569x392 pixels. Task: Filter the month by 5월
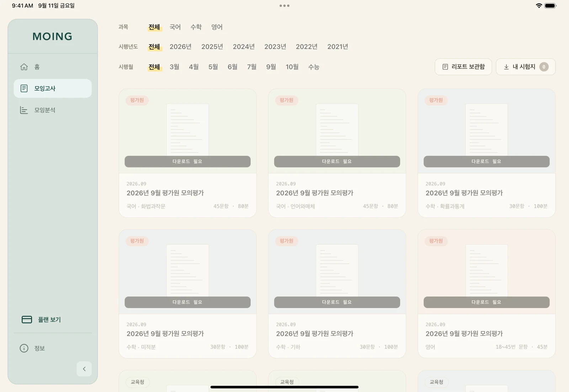(213, 67)
